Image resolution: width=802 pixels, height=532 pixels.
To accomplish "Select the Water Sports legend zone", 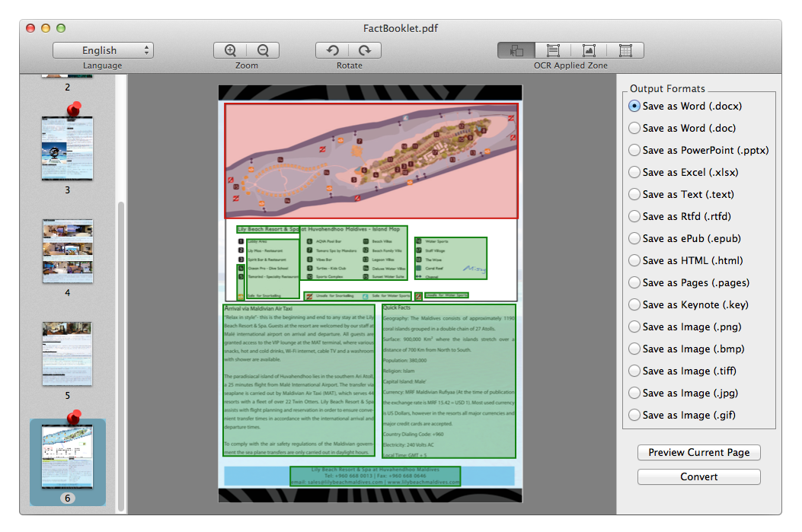I will coord(451,258).
